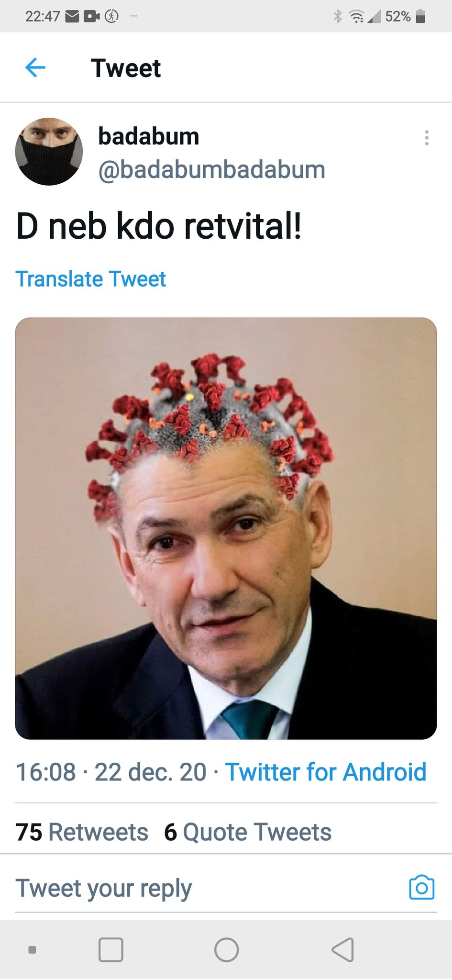Tap the Bluetooth status icon
This screenshot has width=452, height=980.
tap(338, 16)
